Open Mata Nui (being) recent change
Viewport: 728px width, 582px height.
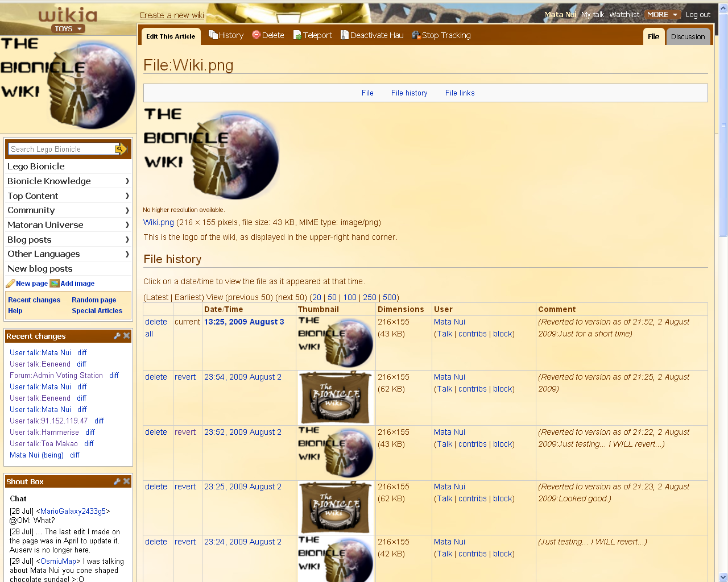point(37,455)
